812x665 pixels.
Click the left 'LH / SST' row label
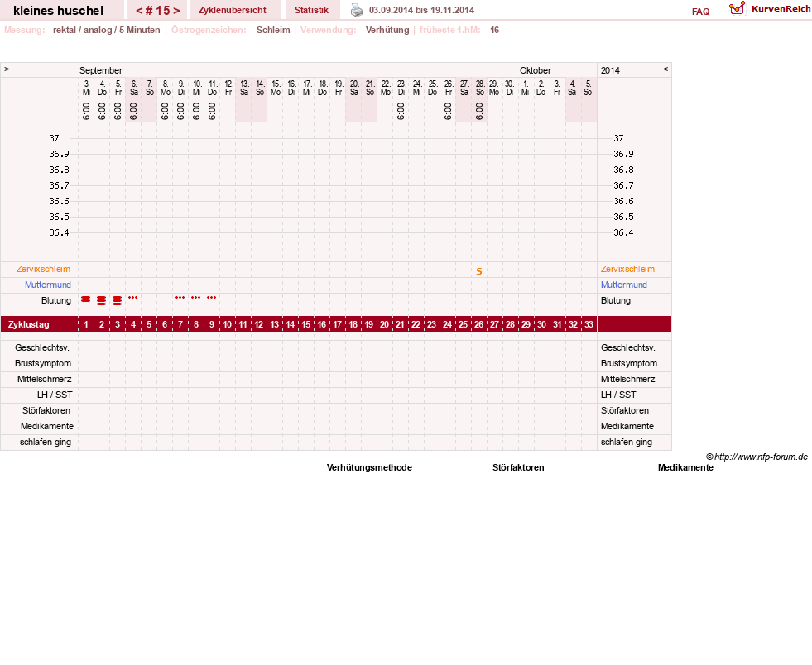click(55, 395)
